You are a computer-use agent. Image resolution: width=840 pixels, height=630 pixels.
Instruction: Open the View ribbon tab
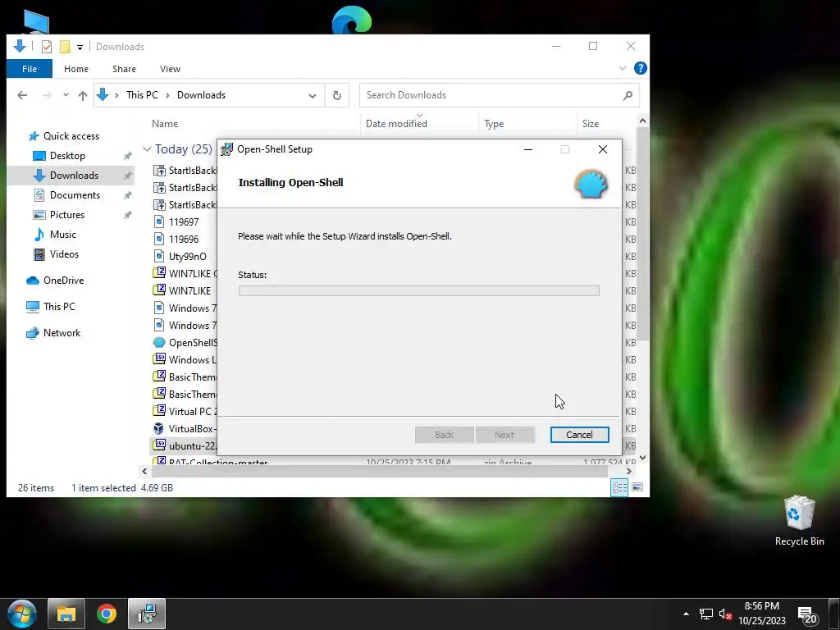coord(170,69)
